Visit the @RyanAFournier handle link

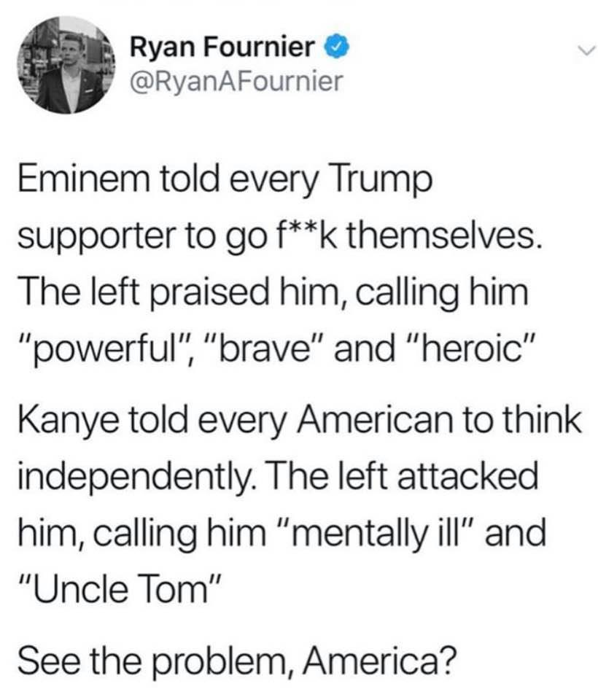click(x=236, y=82)
